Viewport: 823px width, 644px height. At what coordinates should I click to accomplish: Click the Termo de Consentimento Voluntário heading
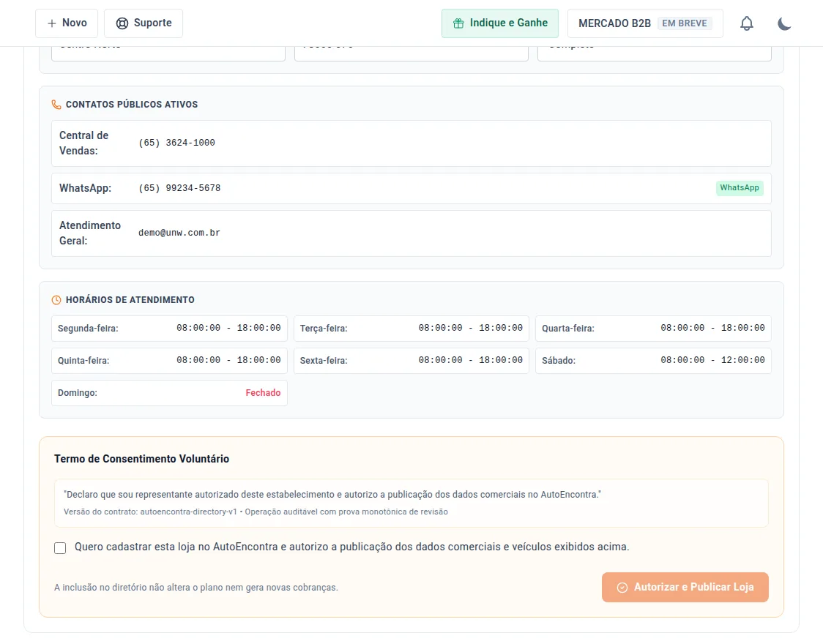142,459
